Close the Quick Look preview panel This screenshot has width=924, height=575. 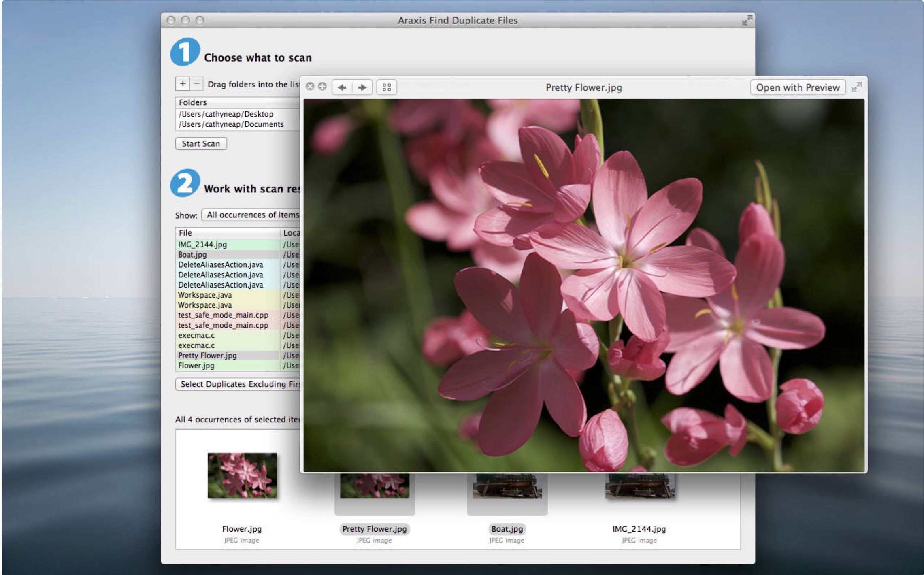(310, 87)
